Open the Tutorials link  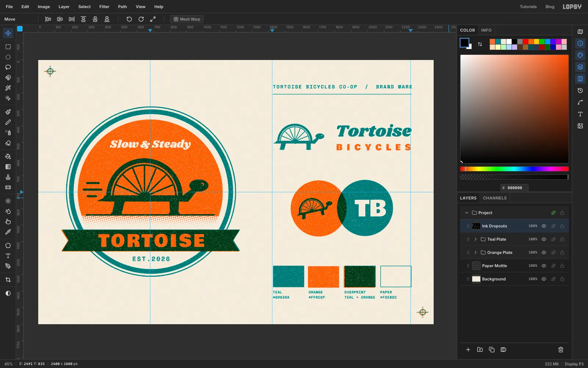coord(528,7)
